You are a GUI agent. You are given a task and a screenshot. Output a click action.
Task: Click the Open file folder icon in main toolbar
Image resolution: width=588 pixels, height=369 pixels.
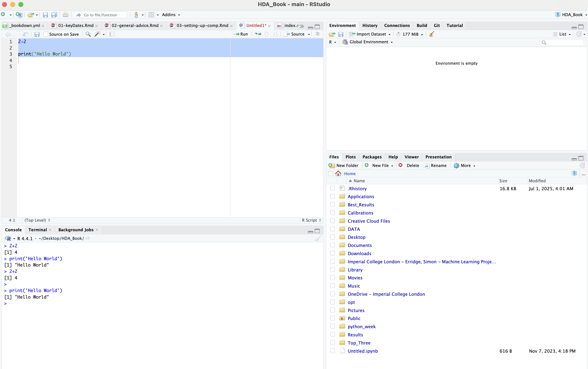(x=30, y=15)
